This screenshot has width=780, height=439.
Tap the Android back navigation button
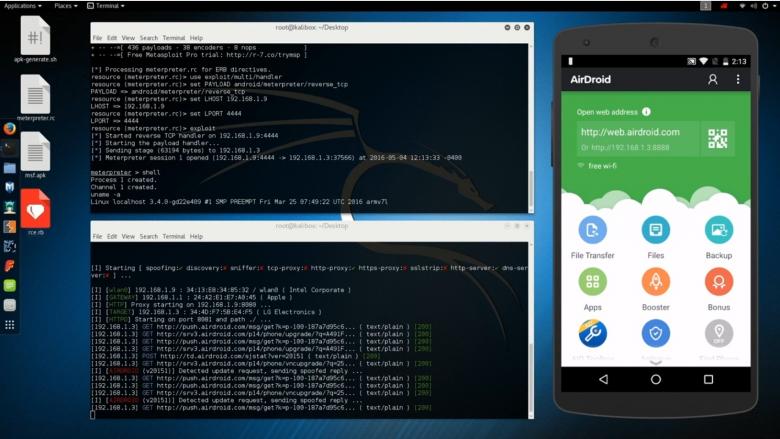603,379
